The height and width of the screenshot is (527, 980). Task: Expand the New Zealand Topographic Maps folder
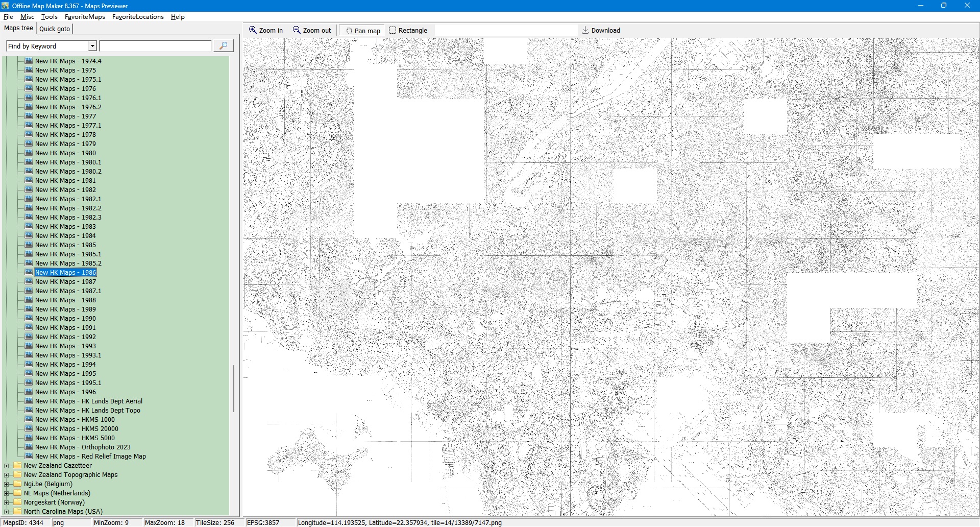click(x=6, y=475)
